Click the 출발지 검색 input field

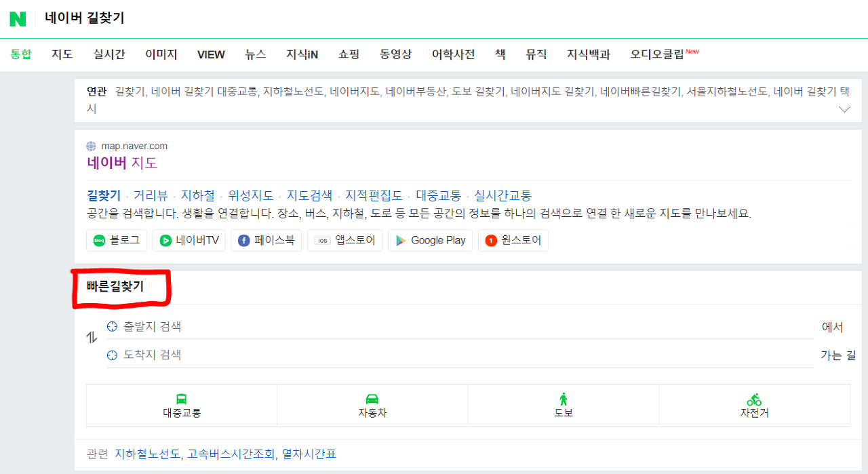(460, 327)
